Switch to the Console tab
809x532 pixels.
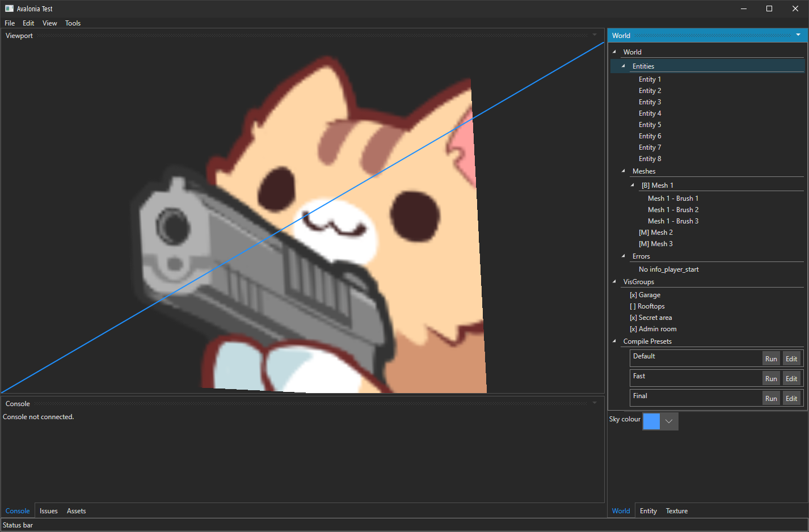coord(18,511)
